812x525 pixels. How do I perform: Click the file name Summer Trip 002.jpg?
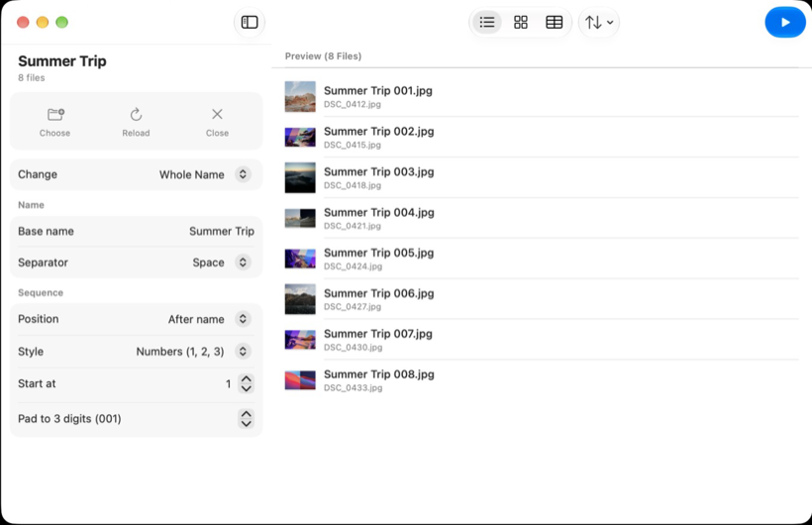click(x=378, y=131)
